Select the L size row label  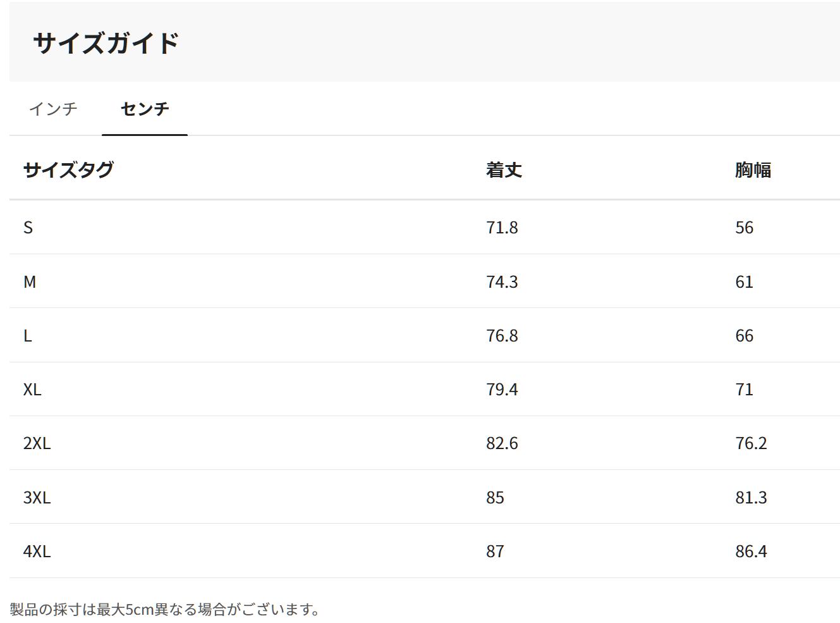click(x=28, y=336)
